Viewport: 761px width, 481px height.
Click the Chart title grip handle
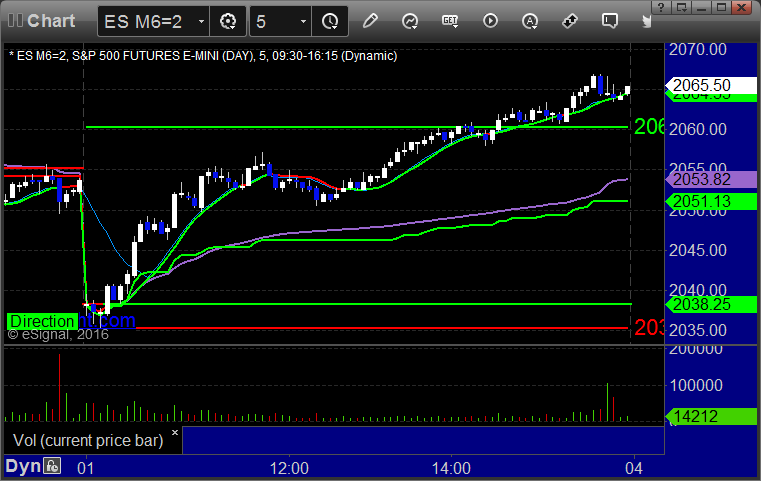coord(15,20)
